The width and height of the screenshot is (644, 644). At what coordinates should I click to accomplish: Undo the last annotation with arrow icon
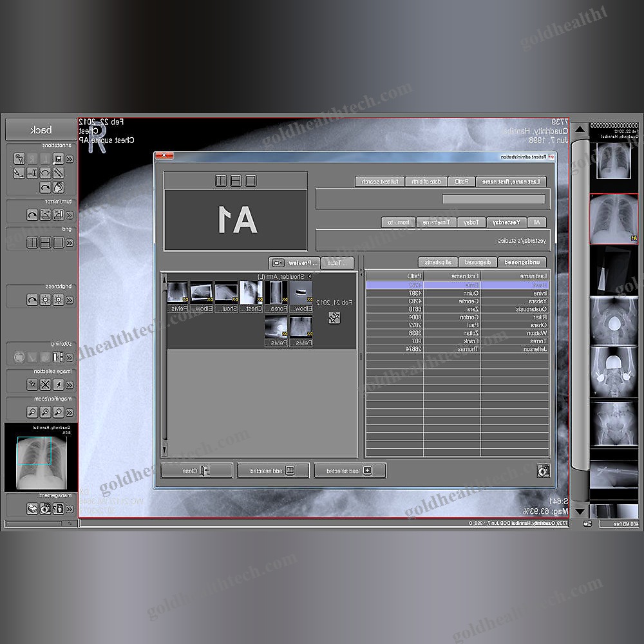point(45,187)
